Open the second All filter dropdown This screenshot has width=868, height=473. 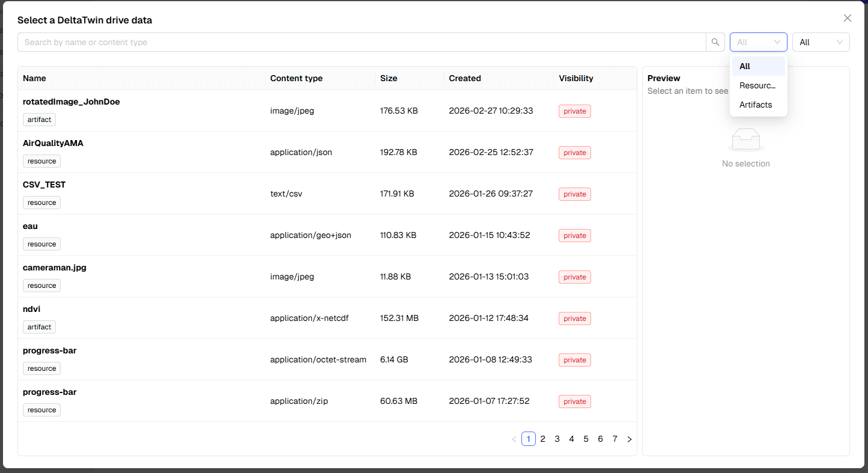tap(821, 42)
